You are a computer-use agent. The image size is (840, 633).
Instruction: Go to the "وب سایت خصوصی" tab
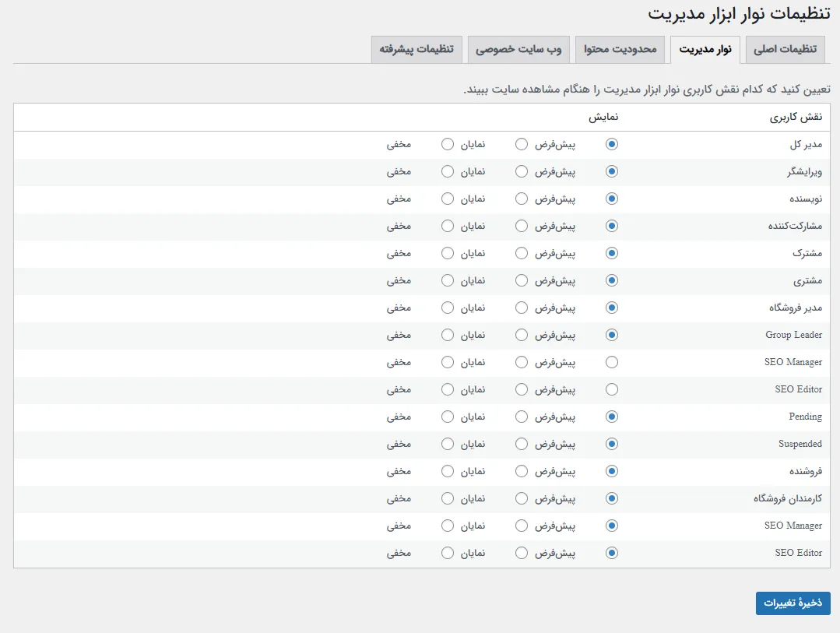(518, 50)
